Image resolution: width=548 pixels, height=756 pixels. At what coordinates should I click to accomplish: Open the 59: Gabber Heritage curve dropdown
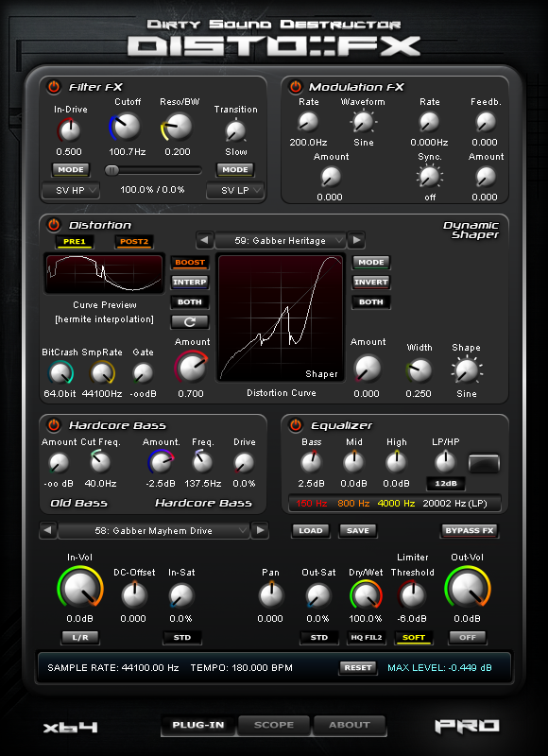[x=281, y=240]
